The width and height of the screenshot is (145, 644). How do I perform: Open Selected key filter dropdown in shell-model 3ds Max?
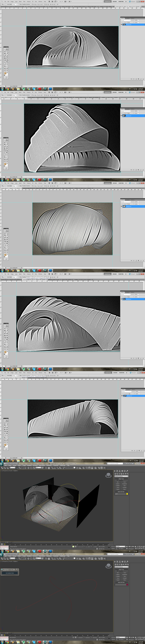click(120, 546)
